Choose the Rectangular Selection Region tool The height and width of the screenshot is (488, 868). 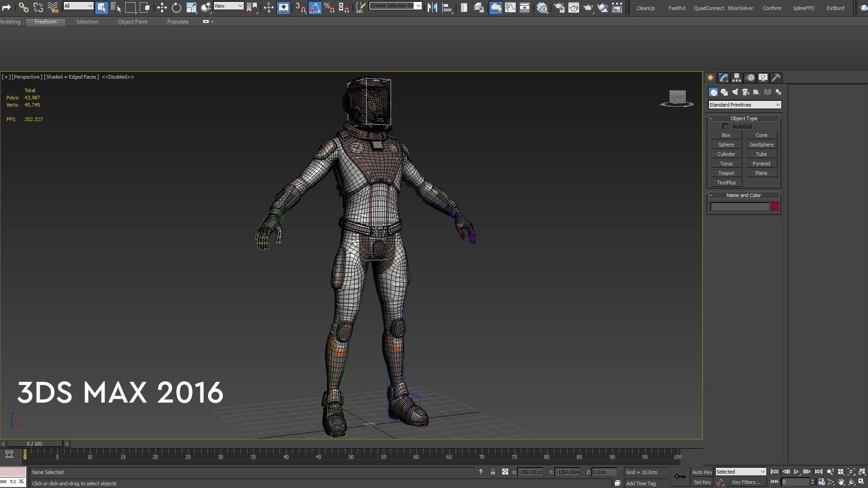point(130,7)
